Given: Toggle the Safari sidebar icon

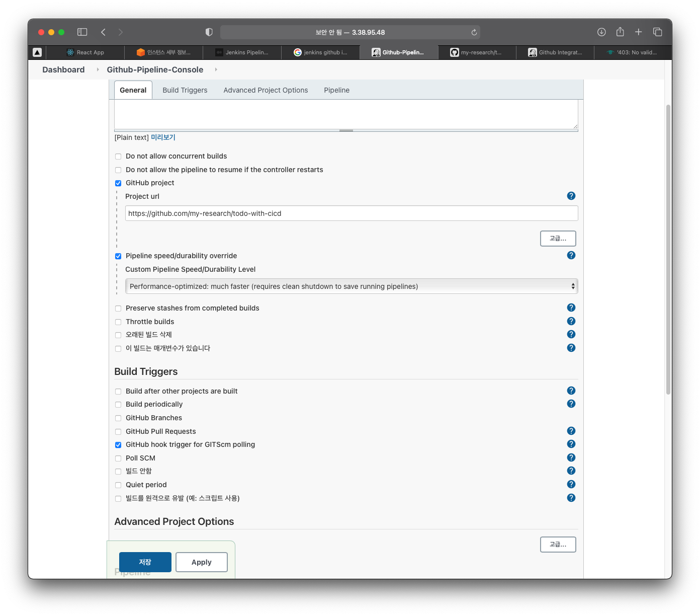Looking at the screenshot, I should [82, 32].
